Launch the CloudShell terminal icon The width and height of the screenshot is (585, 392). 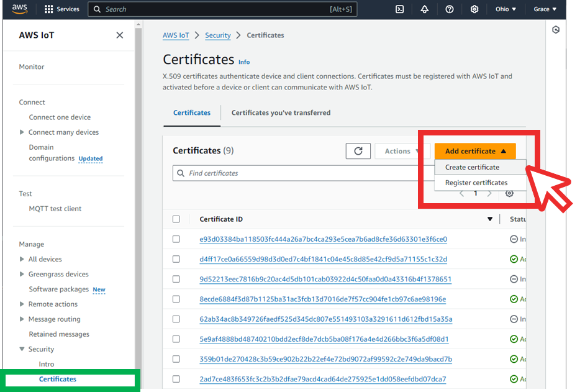point(399,9)
